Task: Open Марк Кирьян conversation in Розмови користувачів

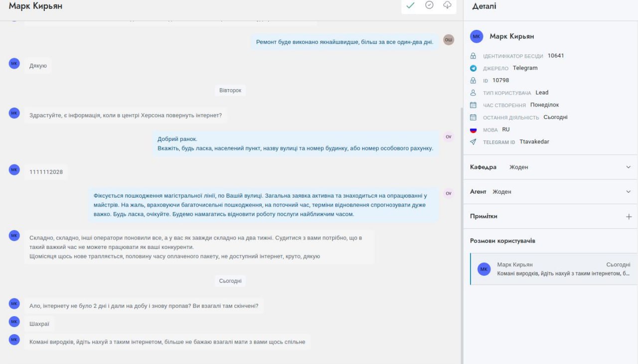Action: point(553,269)
